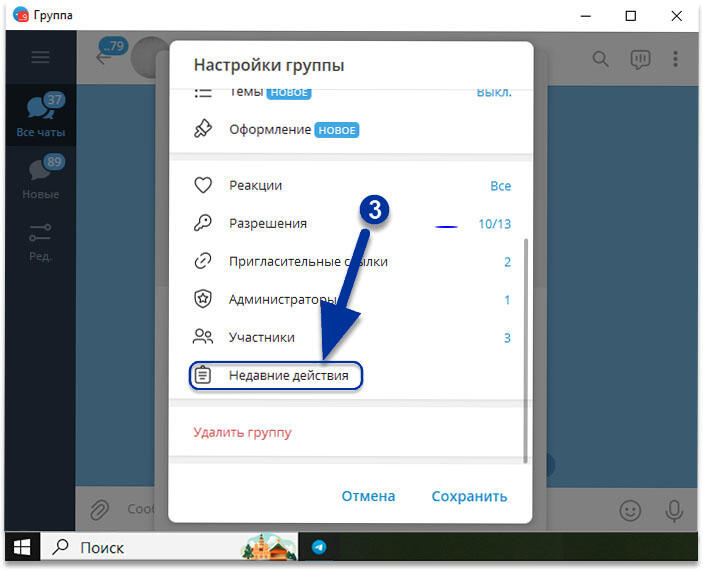The height and width of the screenshot is (570, 703).
Task: Click the attach file paperclip icon
Action: click(98, 510)
